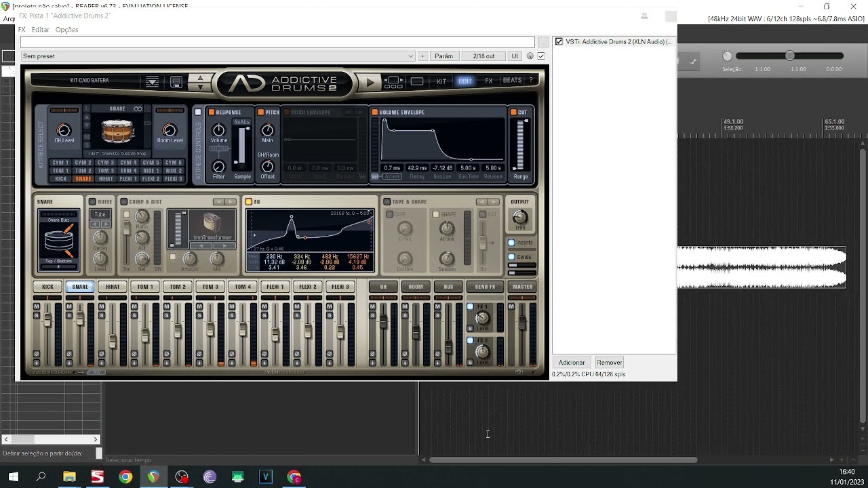Uncheck the VSTi Addictive Drums 2 checkbox
The height and width of the screenshot is (488, 868).
559,42
